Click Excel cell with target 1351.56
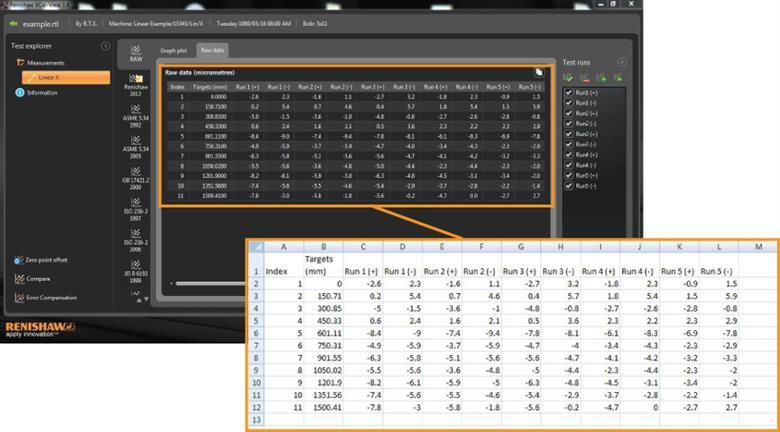The width and height of the screenshot is (780, 432). point(323,395)
